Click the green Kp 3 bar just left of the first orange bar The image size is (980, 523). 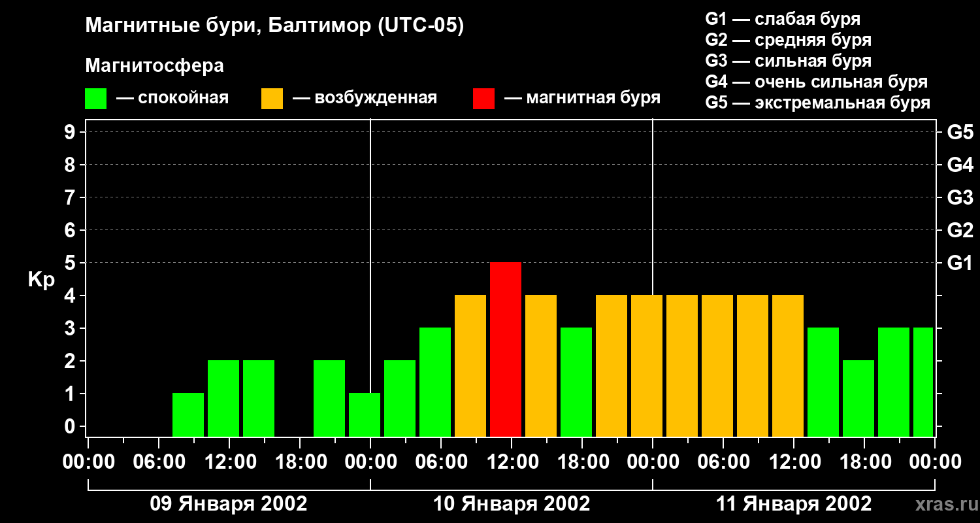(435, 382)
